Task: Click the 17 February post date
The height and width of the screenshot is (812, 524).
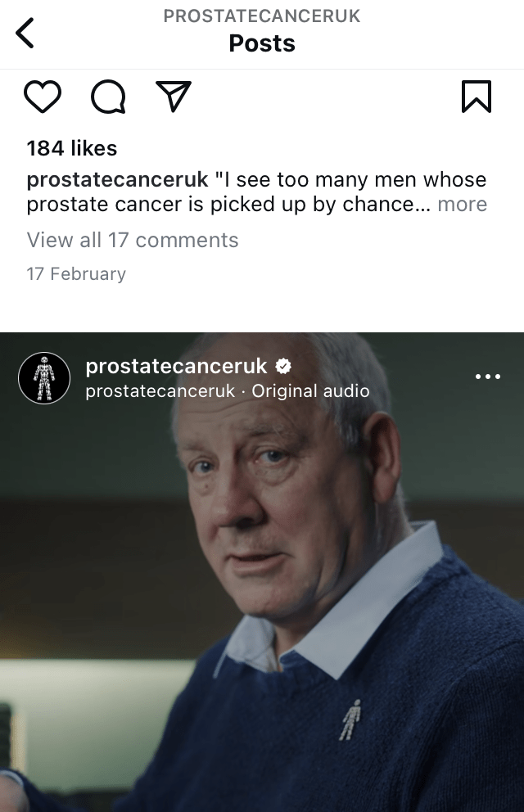Action: 76,273
